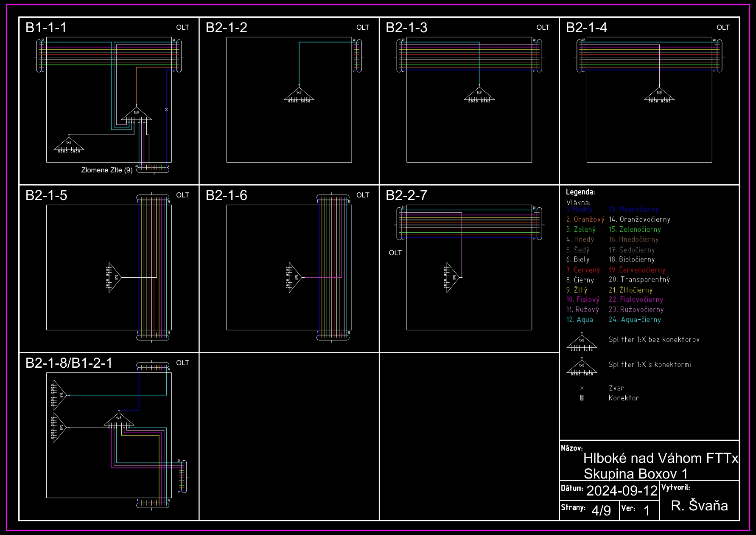Screen dimensions: 756x535
Task: Click legend icon for Splitter s konektormi
Action: [582, 367]
